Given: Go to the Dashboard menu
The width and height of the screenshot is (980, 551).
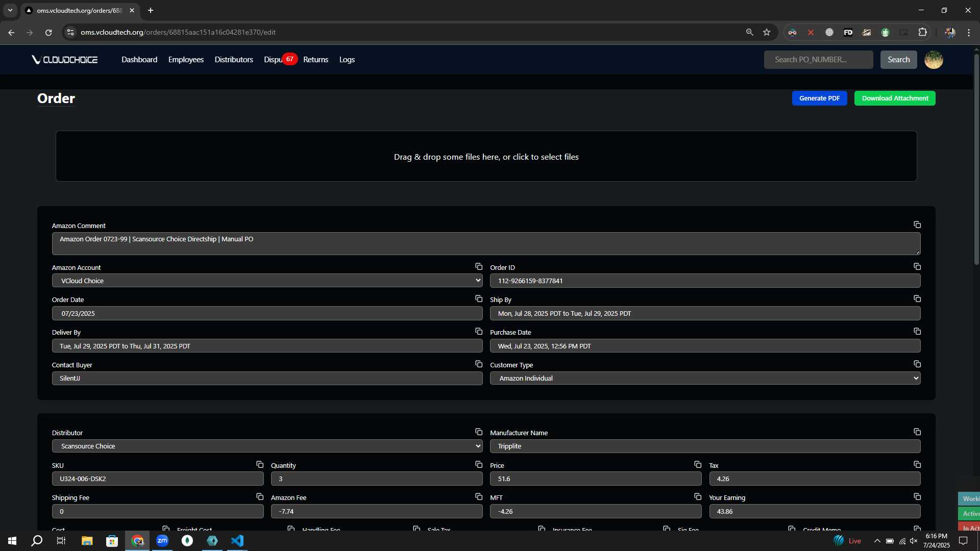Looking at the screenshot, I should tap(139, 60).
